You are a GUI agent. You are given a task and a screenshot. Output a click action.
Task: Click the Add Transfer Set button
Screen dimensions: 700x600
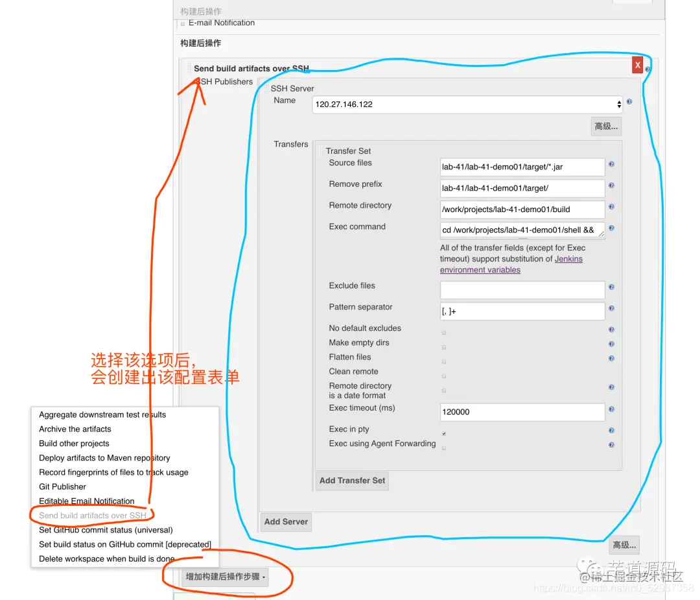pos(352,481)
